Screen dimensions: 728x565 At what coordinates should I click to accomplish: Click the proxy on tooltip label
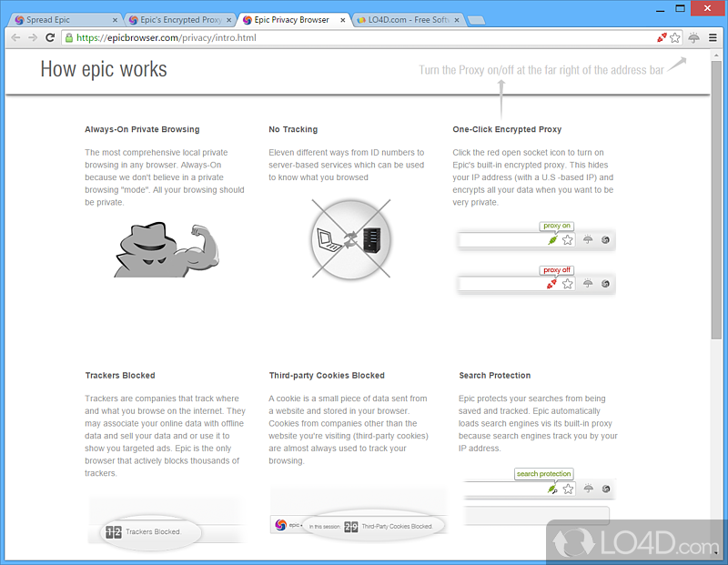[x=557, y=226]
